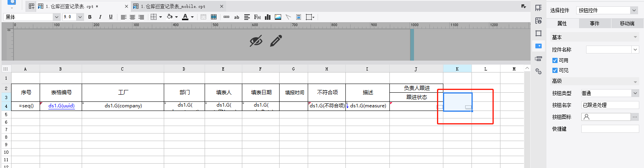Switch to the 移动端 tab
644x168 pixels.
click(627, 23)
